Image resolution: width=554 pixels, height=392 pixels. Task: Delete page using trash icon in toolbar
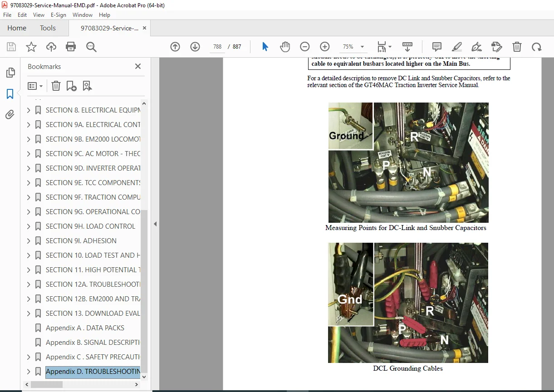pos(517,47)
